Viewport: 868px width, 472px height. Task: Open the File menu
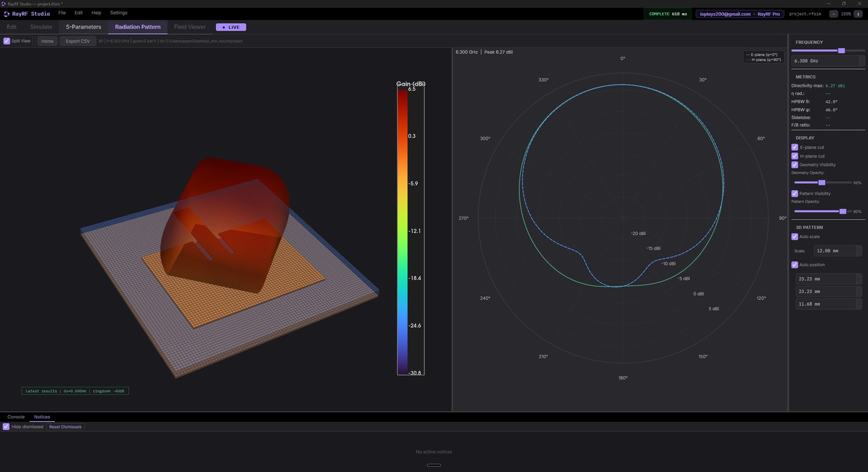(x=62, y=13)
